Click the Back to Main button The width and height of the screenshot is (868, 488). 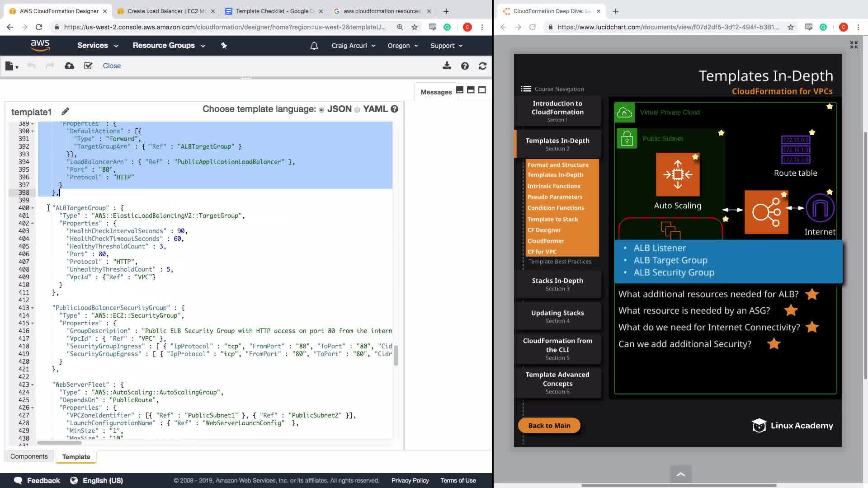(549, 426)
